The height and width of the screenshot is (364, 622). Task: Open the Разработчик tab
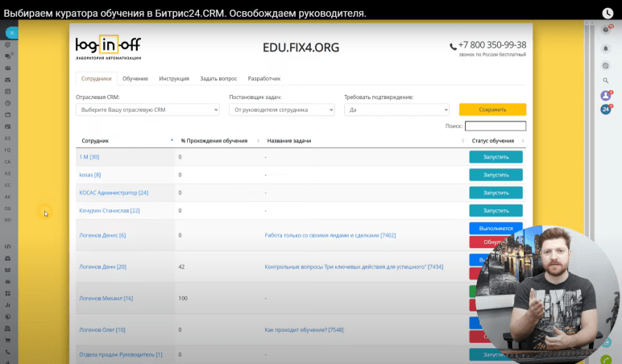[x=264, y=78]
